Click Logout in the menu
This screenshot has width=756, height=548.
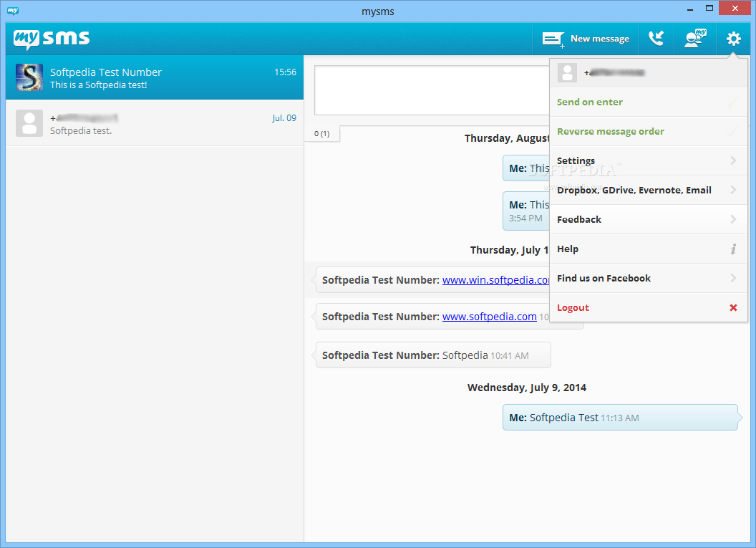click(x=649, y=308)
